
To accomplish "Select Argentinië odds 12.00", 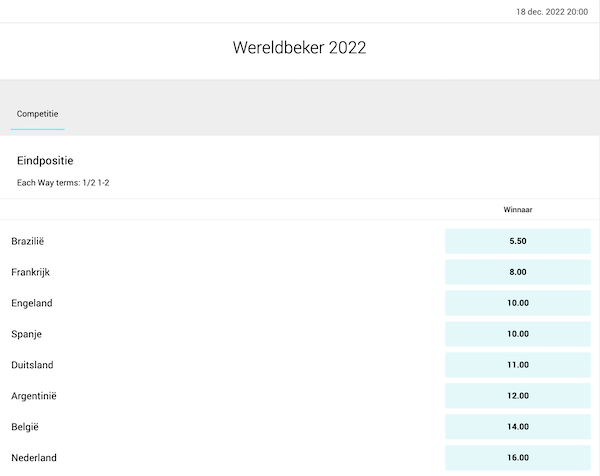I will point(518,396).
